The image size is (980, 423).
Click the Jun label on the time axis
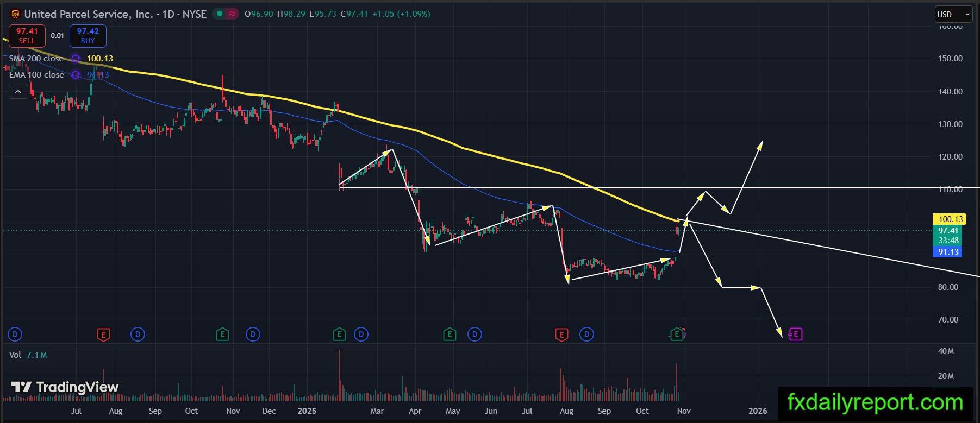491,411
